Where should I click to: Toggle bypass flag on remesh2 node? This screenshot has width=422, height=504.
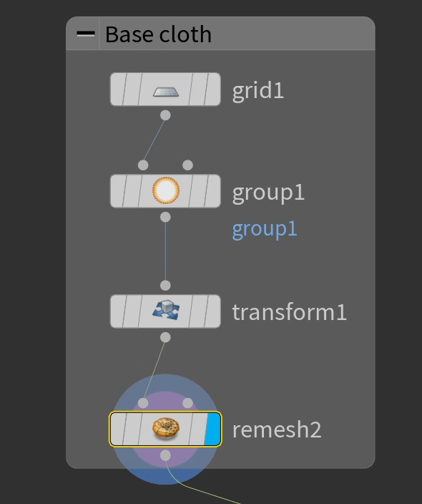[118, 429]
